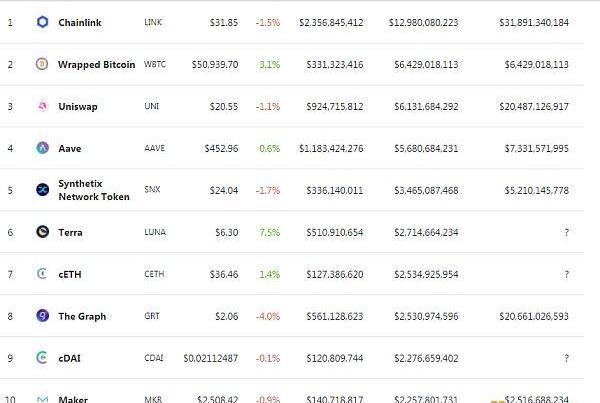
Task: Click the Aave ghost icon
Action: click(42, 148)
